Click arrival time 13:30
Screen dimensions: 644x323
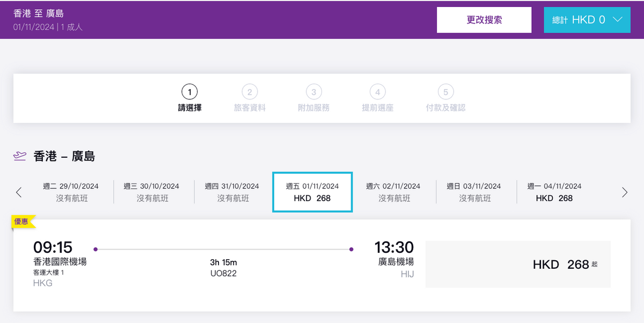394,247
